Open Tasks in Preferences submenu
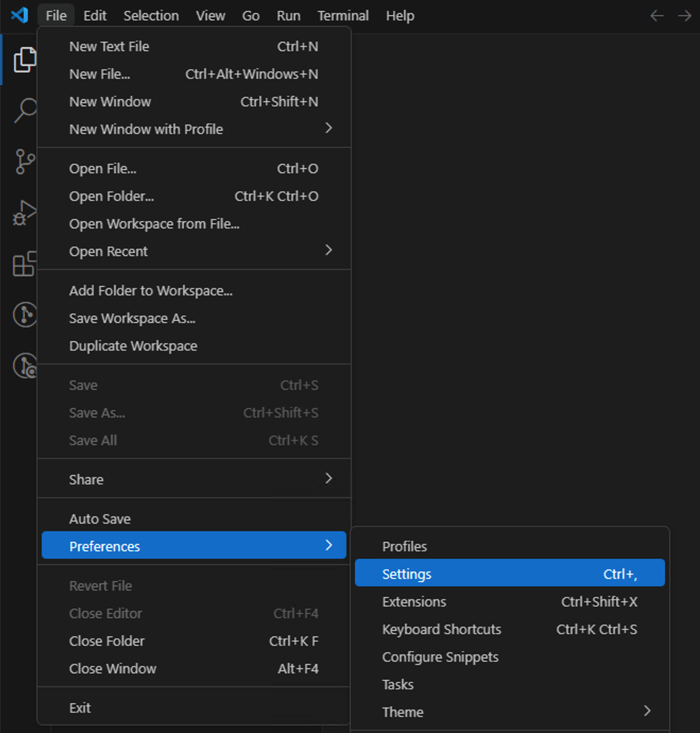Image resolution: width=700 pixels, height=733 pixels. 510,685
